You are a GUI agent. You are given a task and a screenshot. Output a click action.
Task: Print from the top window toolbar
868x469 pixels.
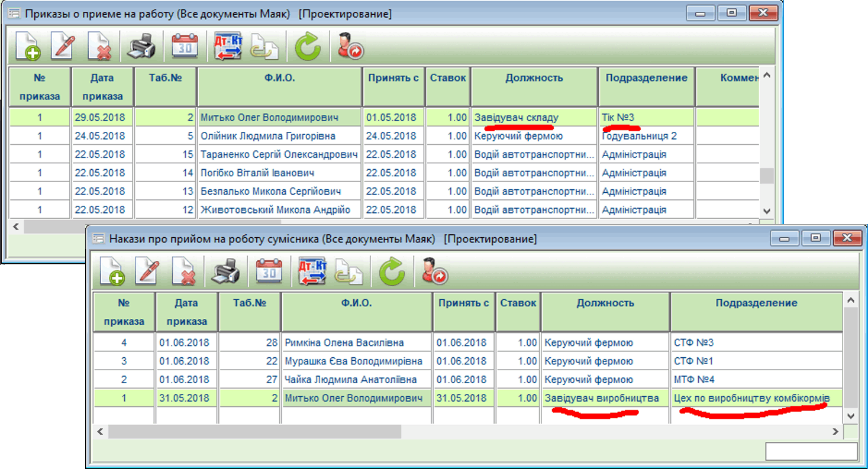click(141, 46)
